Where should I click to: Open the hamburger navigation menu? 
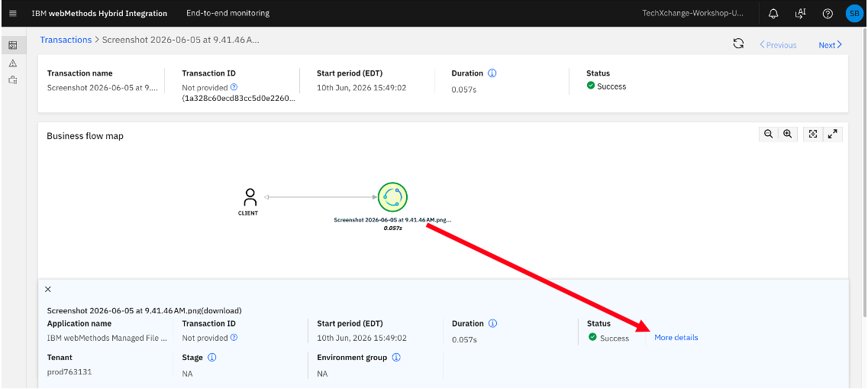[13, 13]
